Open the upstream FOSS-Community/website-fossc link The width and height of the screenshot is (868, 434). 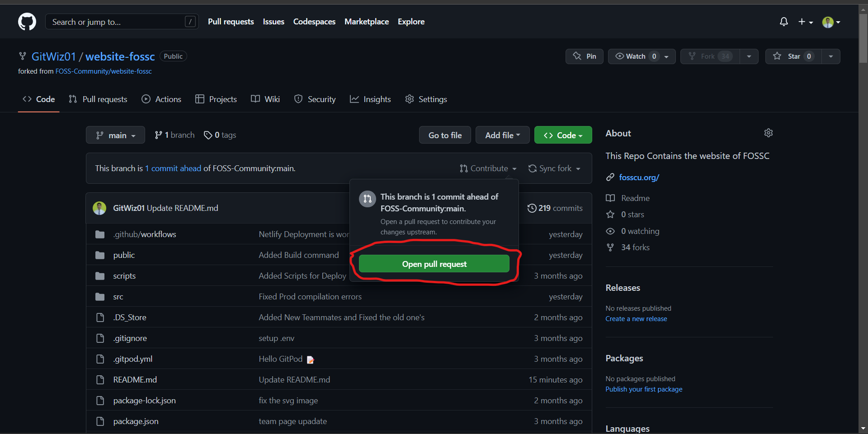(104, 71)
